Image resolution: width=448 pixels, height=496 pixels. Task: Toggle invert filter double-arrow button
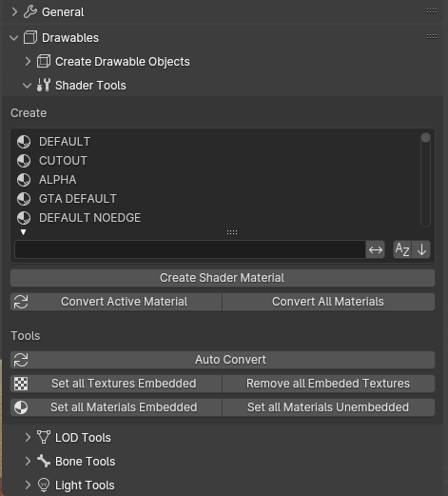[x=376, y=249]
